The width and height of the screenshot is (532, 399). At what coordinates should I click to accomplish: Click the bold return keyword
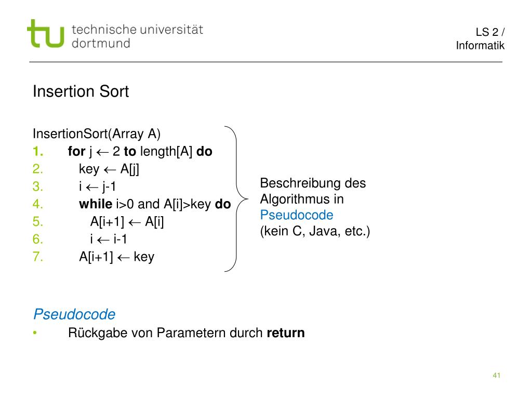tap(286, 332)
